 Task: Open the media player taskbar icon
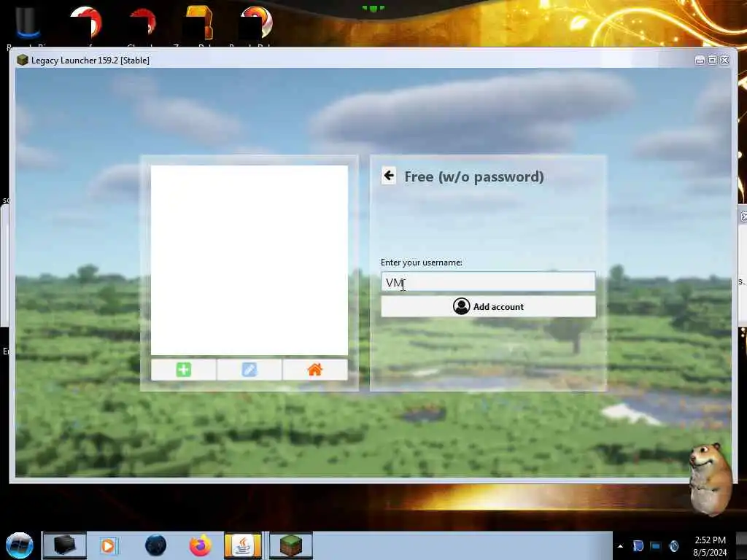[x=108, y=545]
